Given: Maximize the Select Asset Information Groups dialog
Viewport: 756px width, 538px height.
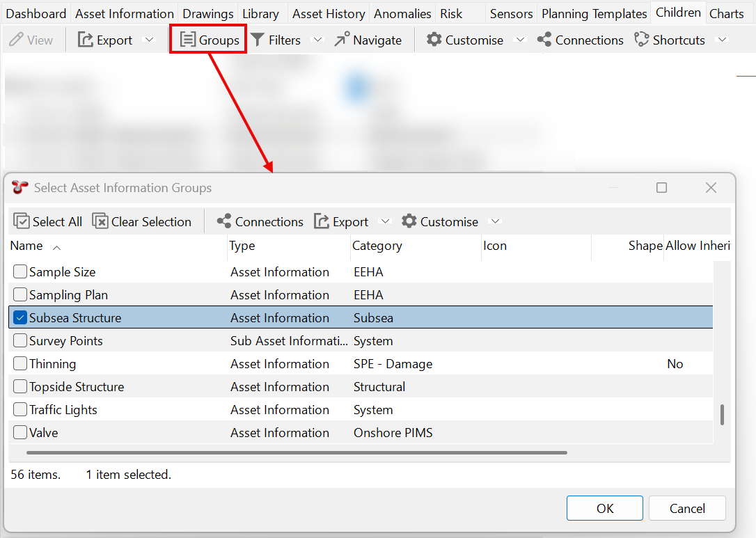Looking at the screenshot, I should [x=661, y=187].
